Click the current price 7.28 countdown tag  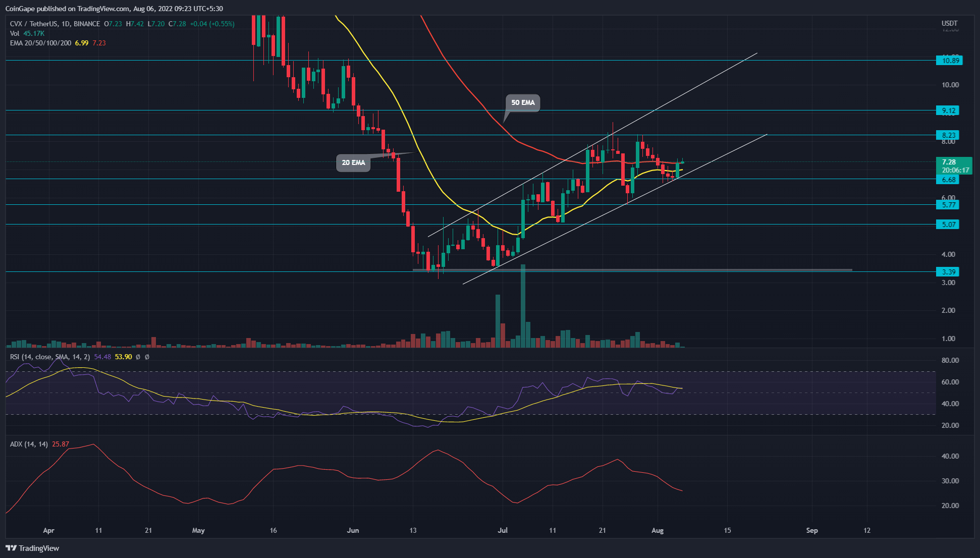[x=954, y=166]
